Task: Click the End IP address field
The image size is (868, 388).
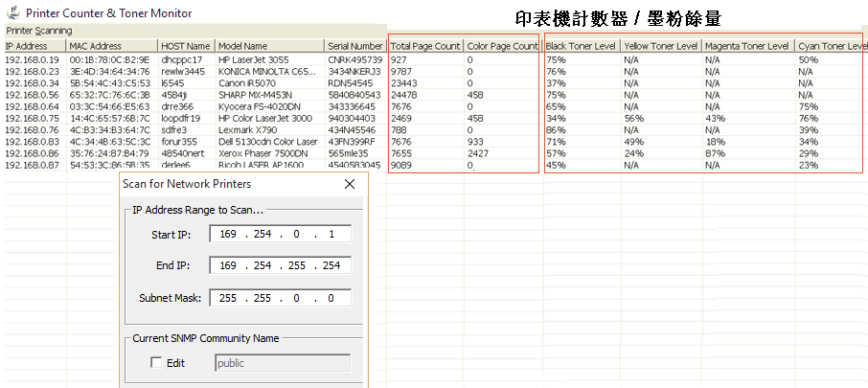Action: [281, 266]
